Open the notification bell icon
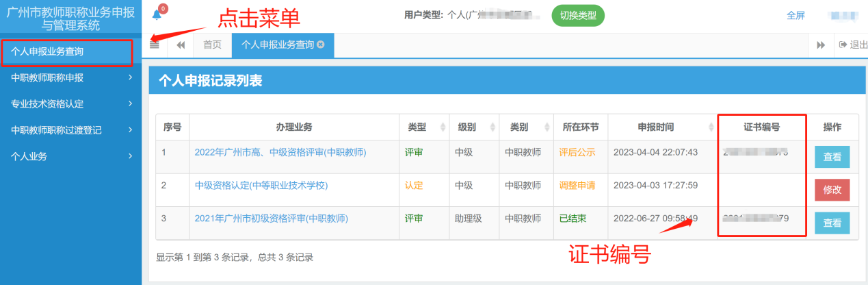 157,14
